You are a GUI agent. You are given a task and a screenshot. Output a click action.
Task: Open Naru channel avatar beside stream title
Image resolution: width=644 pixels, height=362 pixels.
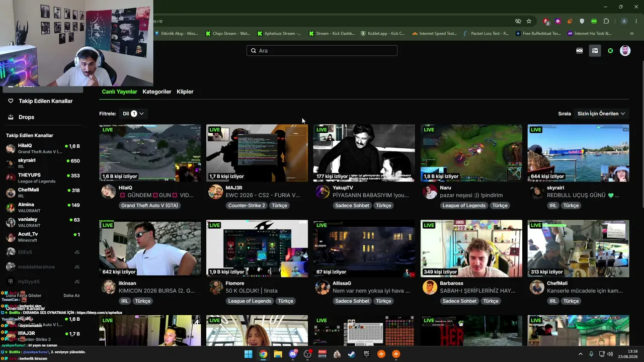pos(430,192)
